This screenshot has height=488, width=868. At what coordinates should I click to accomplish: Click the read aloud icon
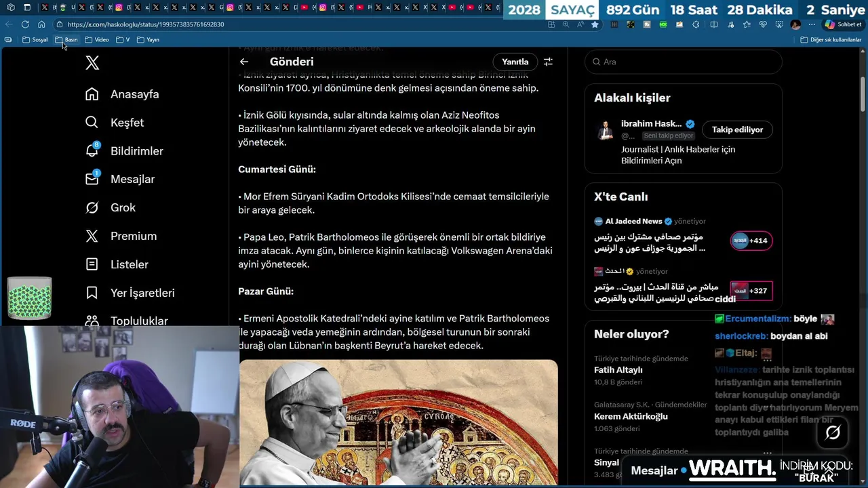580,24
